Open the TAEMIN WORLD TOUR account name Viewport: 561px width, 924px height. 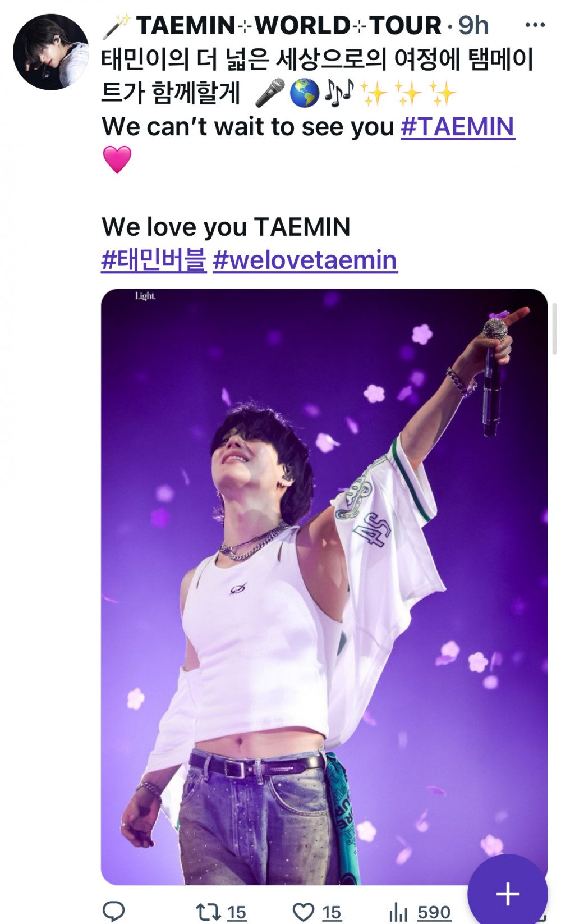coord(272,26)
